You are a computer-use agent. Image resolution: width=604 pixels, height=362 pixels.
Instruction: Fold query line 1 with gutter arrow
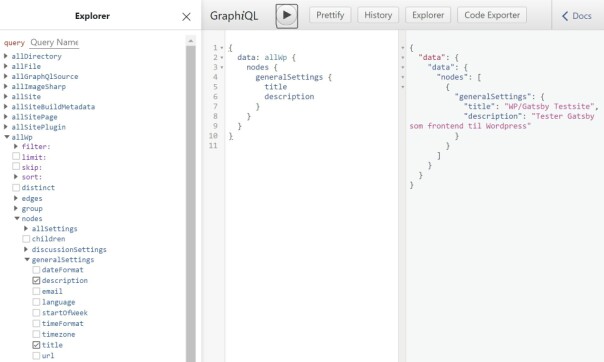(222, 48)
